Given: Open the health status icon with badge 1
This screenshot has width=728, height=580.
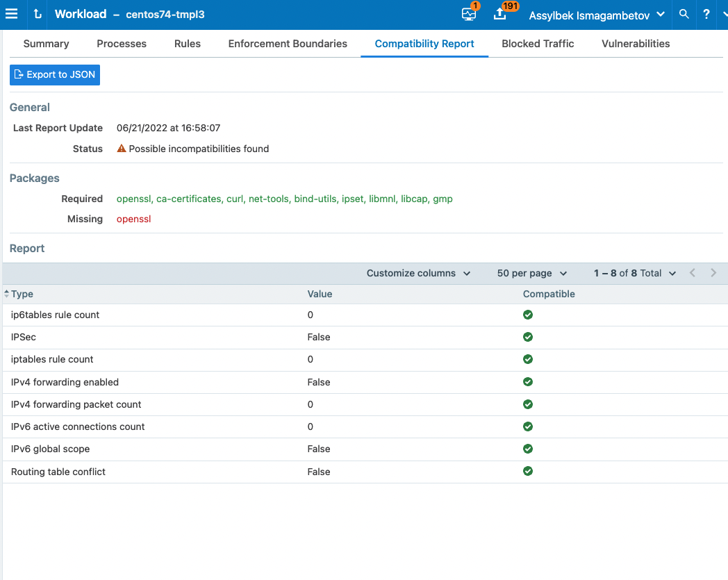Looking at the screenshot, I should [468, 15].
